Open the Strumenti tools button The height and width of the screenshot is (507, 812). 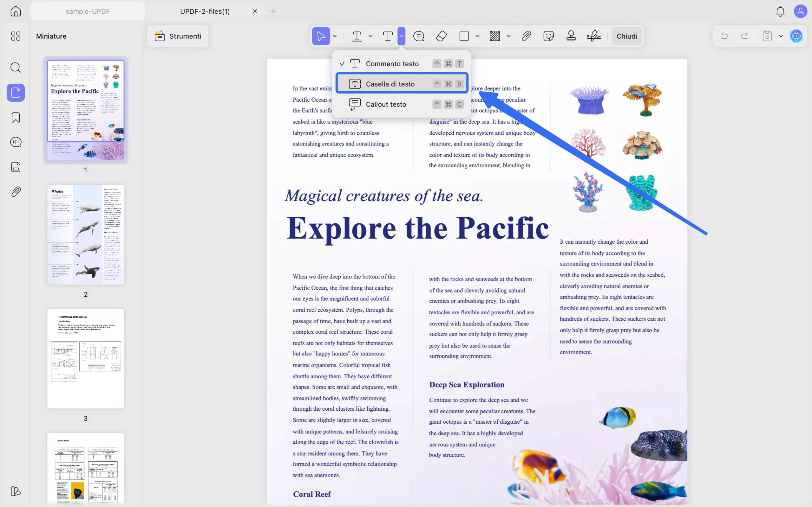click(x=178, y=36)
